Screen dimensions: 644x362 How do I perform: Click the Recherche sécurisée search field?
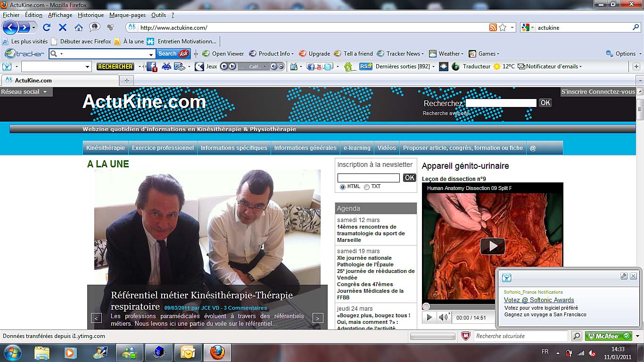tap(520, 336)
